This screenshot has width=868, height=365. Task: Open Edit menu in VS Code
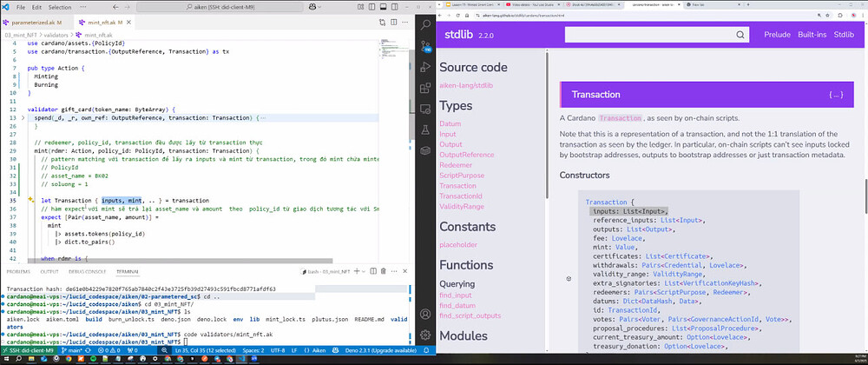(x=36, y=7)
